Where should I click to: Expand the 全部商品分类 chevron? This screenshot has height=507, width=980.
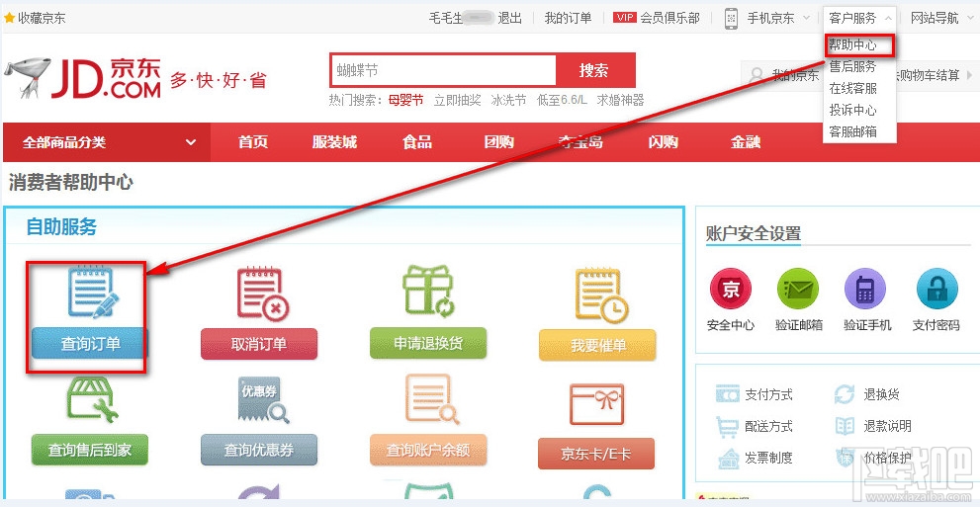pyautogui.click(x=191, y=142)
